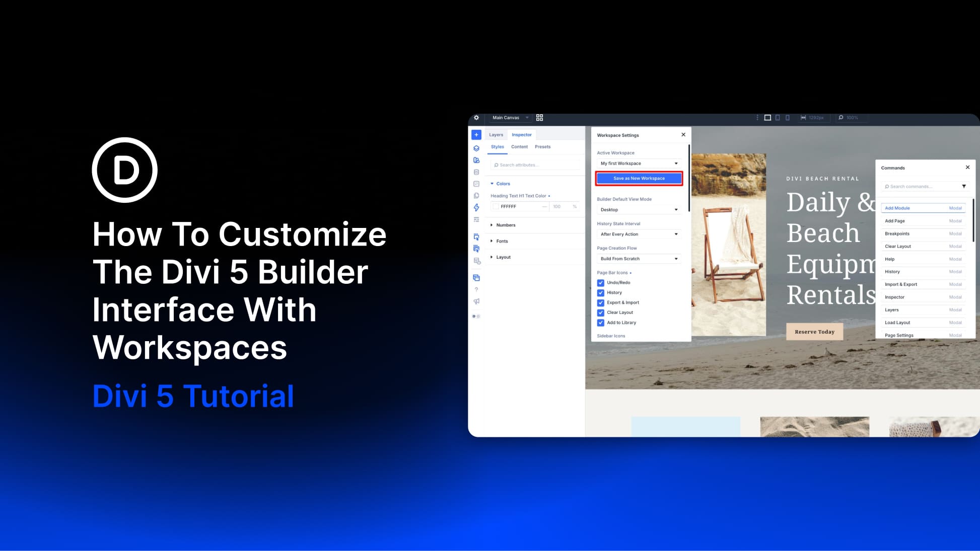Choose Breakpoints command
This screenshot has height=551, width=980.
pos(923,233)
